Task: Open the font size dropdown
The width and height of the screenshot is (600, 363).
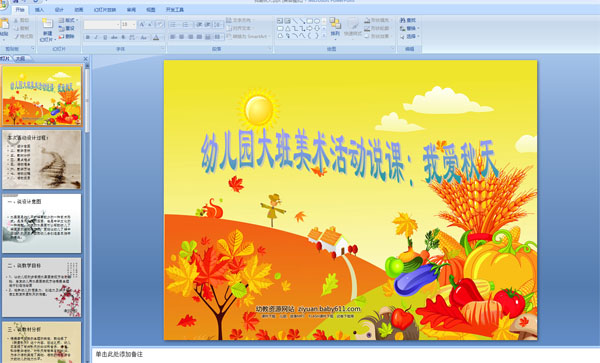Action: 134,24
